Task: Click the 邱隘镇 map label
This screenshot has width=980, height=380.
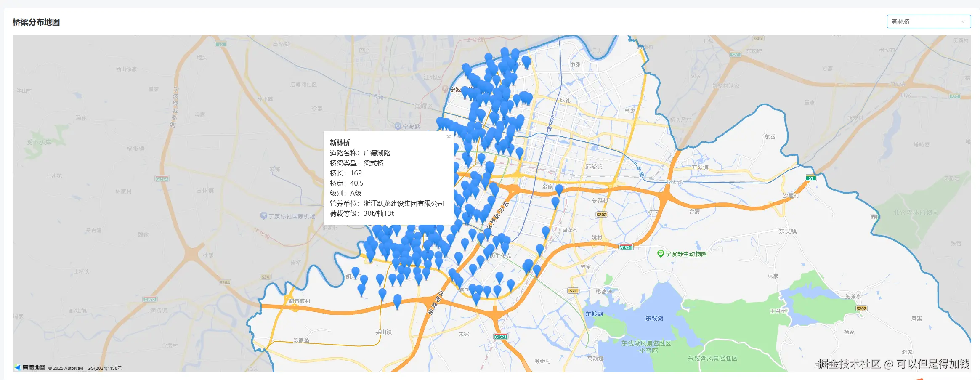Action: tap(594, 166)
